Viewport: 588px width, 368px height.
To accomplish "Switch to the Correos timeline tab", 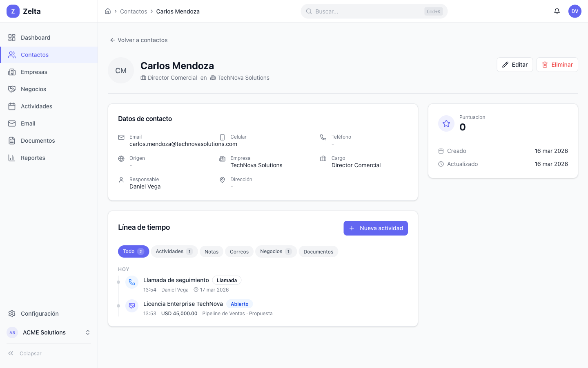I will coord(239,251).
